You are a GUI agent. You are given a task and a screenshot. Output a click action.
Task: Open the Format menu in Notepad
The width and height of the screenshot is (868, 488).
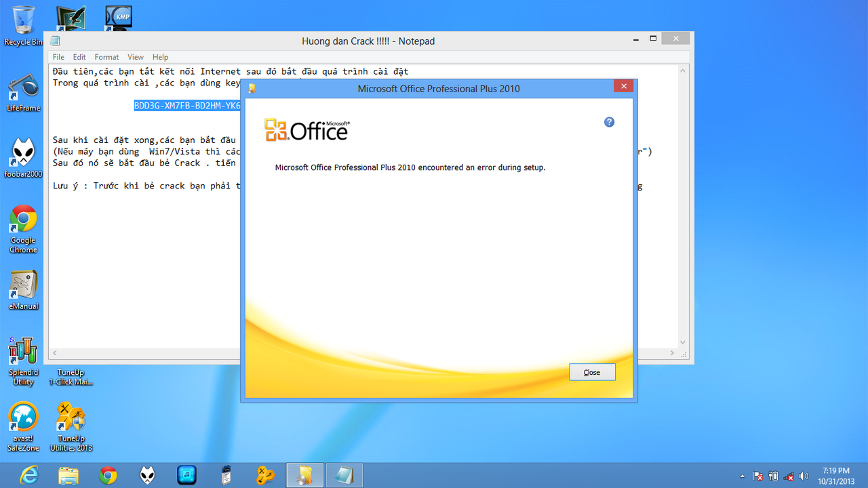tap(106, 57)
